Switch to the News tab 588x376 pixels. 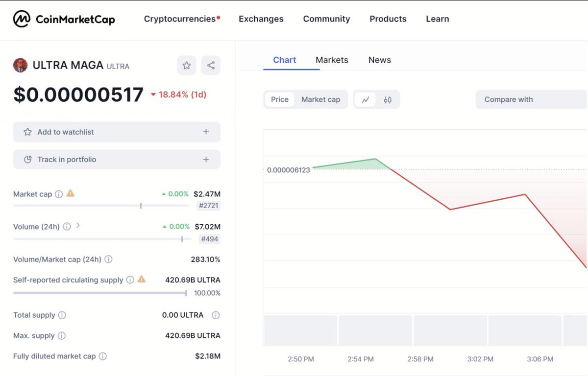point(380,60)
